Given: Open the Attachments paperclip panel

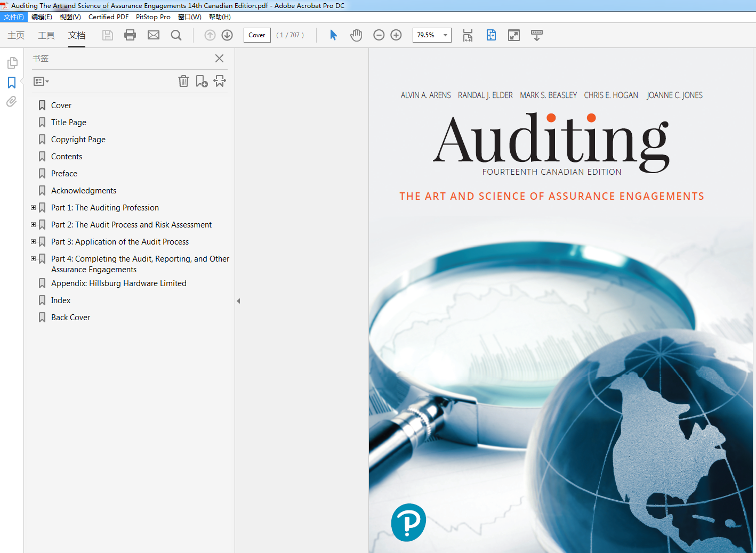Looking at the screenshot, I should [x=12, y=101].
